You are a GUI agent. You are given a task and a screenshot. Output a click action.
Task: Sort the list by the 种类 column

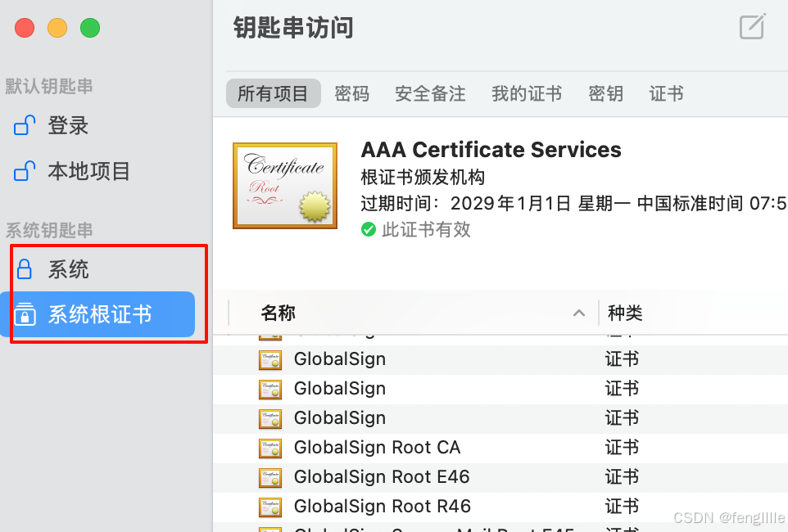coord(625,313)
